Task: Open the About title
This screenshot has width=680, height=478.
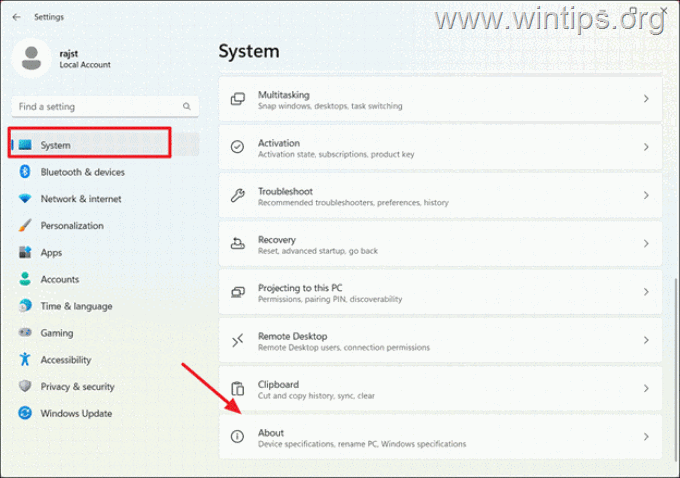Action: [271, 432]
